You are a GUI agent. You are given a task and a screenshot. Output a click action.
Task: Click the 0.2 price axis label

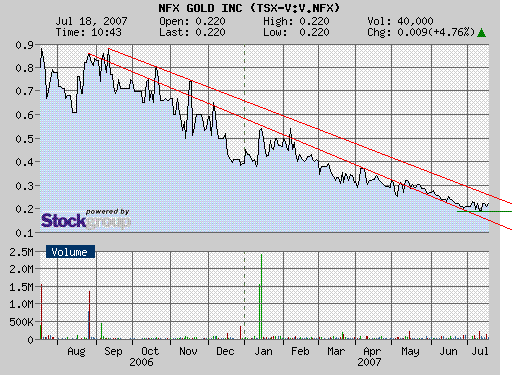(24, 209)
